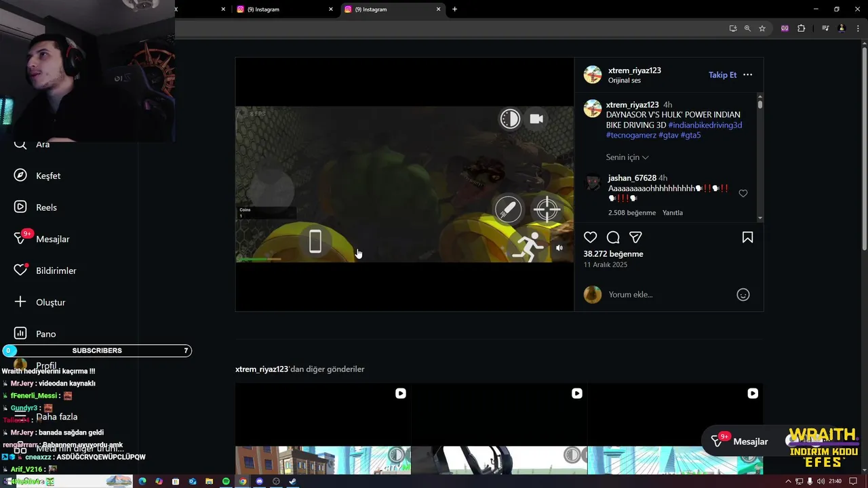Open volume control in system tray
This screenshot has height=488, width=868.
821,481
